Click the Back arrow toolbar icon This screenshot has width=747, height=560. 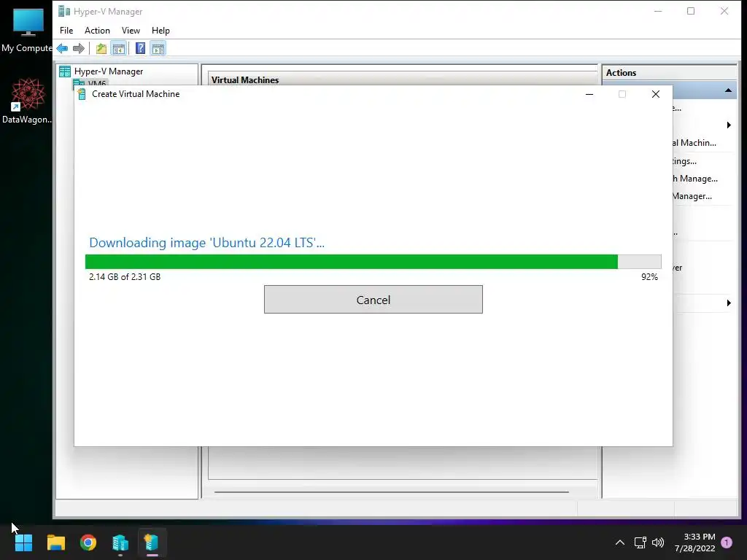[63, 49]
